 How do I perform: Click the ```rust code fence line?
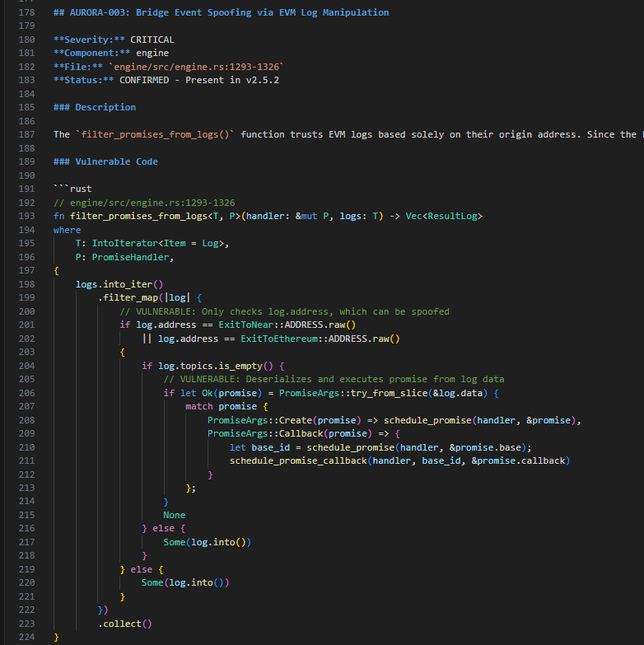(72, 189)
